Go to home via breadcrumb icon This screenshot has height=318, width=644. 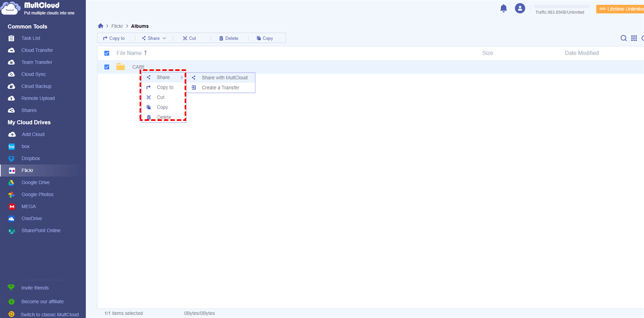pos(100,26)
